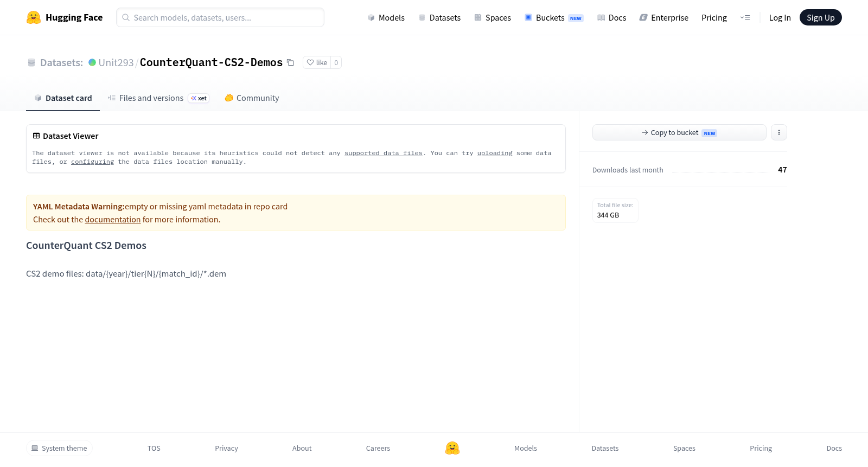
Task: Click the Copy to bucket button
Action: pyautogui.click(x=679, y=132)
